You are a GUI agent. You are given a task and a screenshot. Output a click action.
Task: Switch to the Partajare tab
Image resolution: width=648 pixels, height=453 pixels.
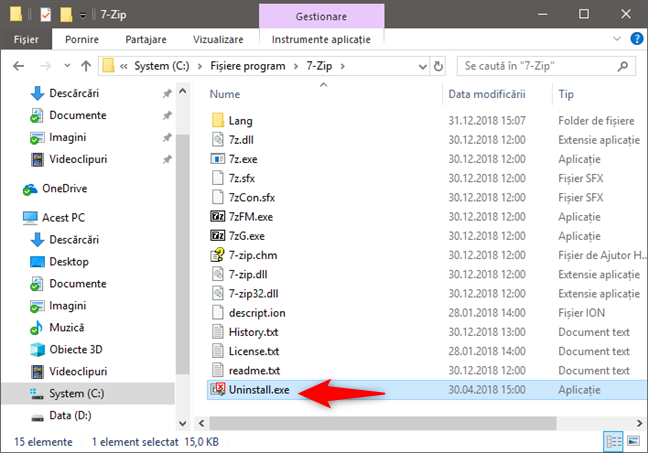pos(146,39)
